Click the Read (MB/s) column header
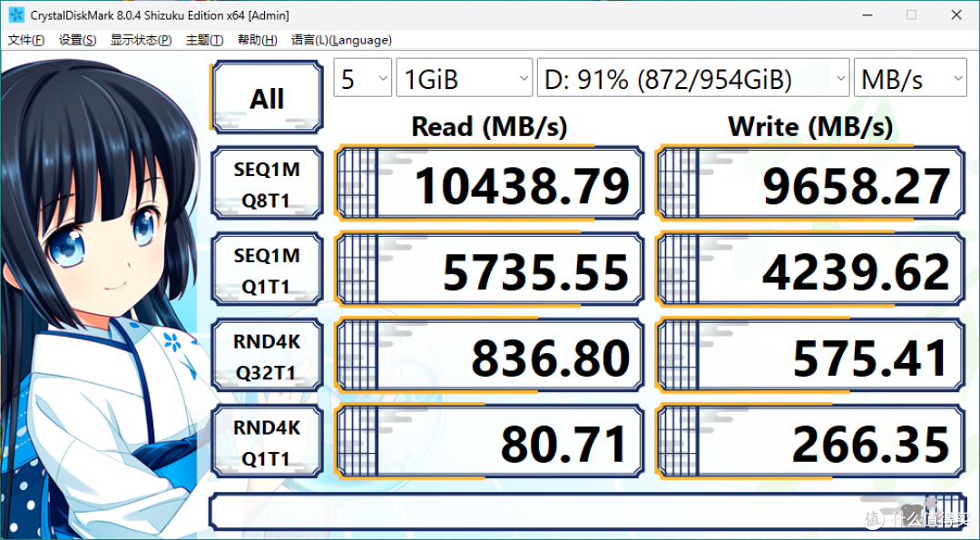The image size is (980, 540). [489, 127]
